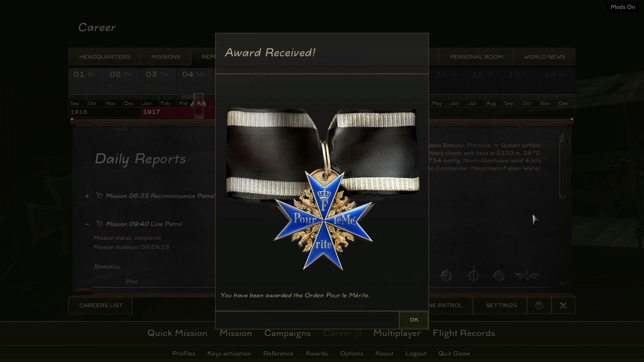
Task: Click the anchor crosshair statistics icon
Action: [x=473, y=276]
